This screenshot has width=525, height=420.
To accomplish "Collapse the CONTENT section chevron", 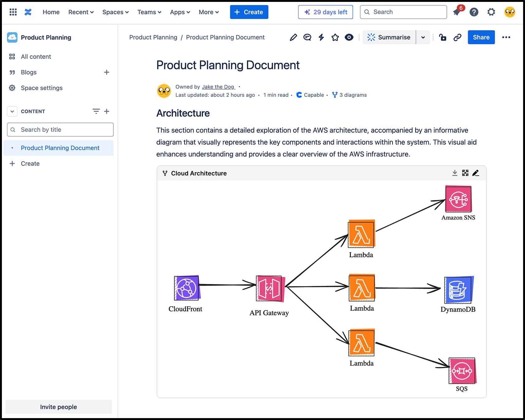I will pos(12,111).
